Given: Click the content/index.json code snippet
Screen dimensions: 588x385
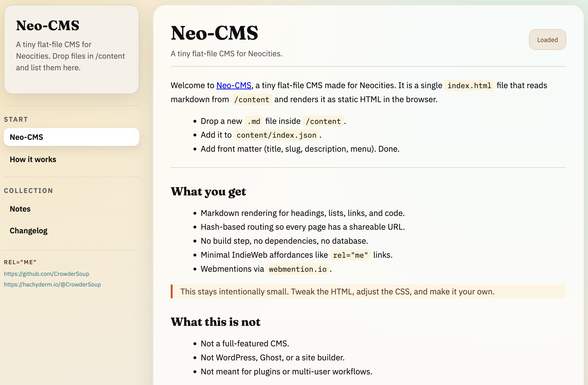Looking at the screenshot, I should (x=276, y=135).
